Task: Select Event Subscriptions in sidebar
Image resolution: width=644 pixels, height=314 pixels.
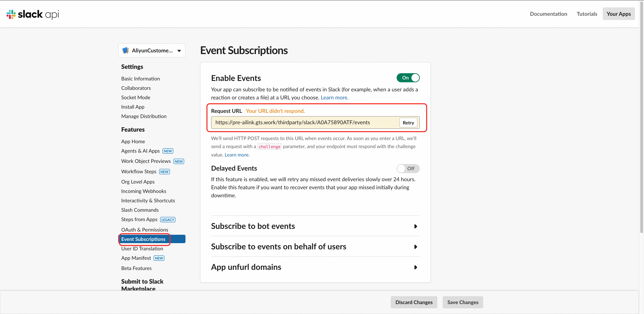Action: pyautogui.click(x=152, y=239)
